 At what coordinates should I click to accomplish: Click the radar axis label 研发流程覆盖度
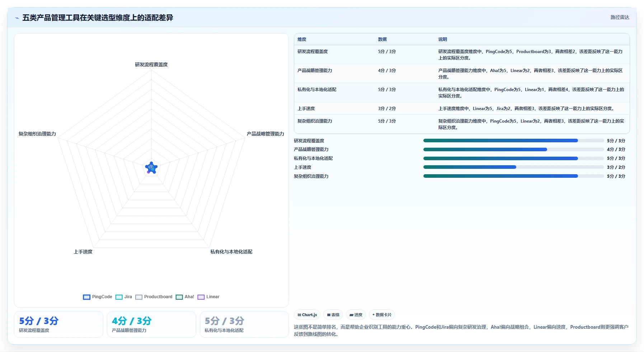pos(151,65)
